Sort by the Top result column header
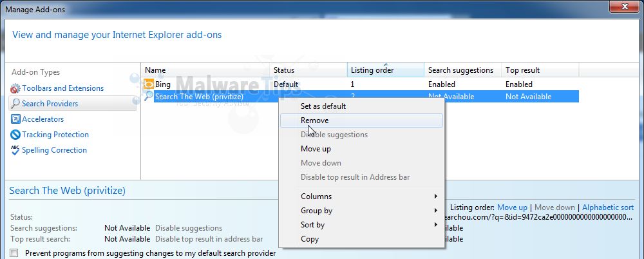Viewport: 644px width, 259px height. pos(540,70)
